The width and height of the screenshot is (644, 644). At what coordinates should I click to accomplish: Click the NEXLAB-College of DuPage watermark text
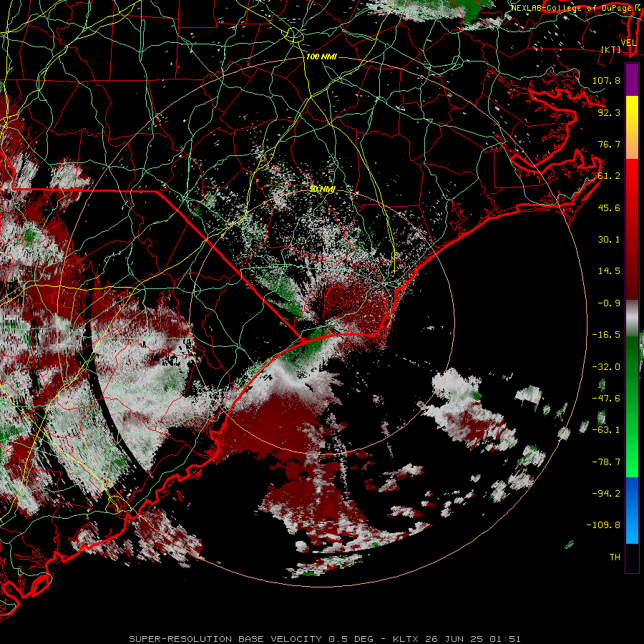tap(571, 8)
